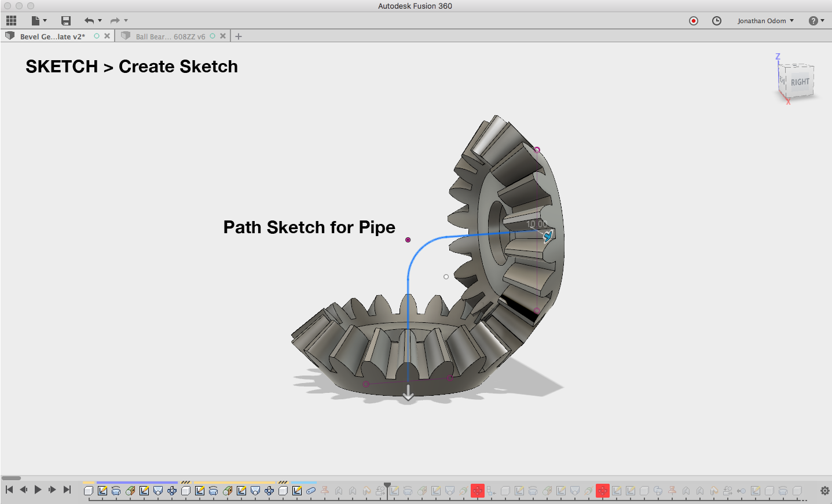Screen dimensions: 832x504
Task: Open timeline settings gear
Action: (825, 491)
